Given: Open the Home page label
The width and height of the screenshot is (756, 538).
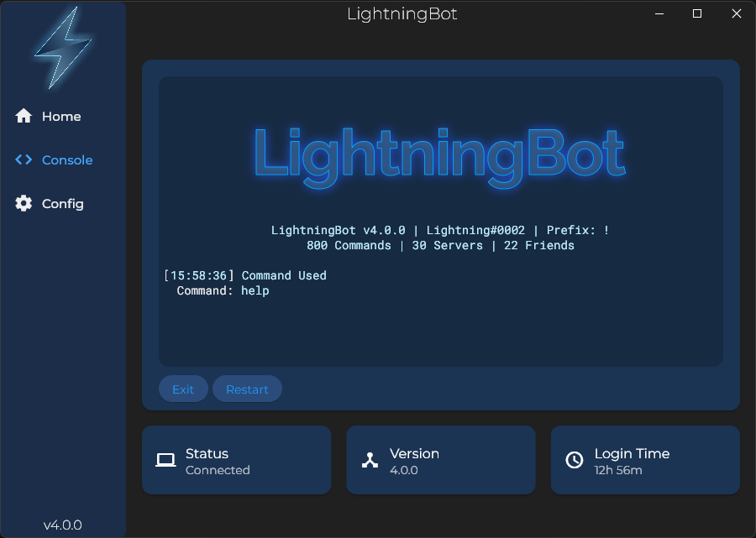Looking at the screenshot, I should (x=61, y=117).
